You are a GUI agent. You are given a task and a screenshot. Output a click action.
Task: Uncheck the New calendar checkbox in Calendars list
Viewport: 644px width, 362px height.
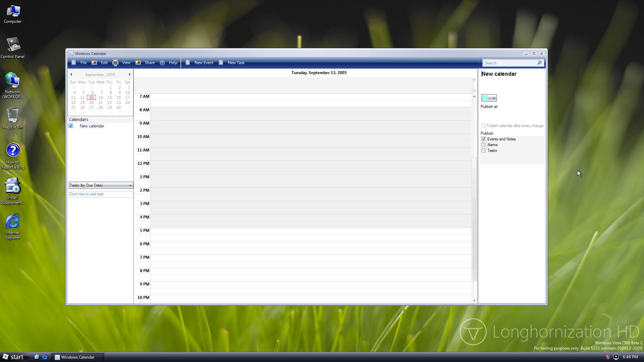click(71, 126)
